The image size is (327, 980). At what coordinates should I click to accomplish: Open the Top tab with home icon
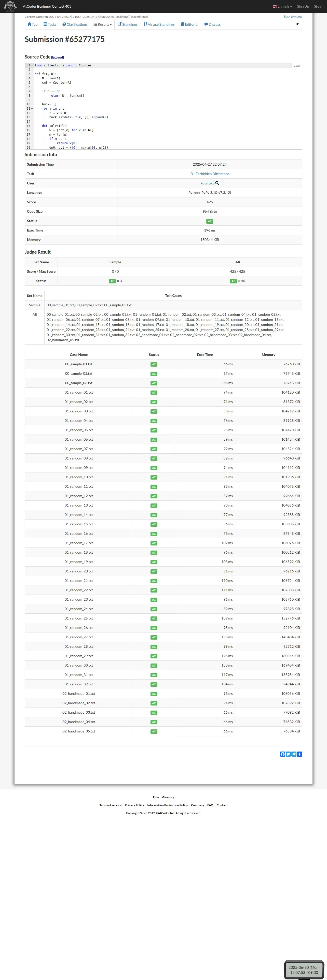(x=32, y=24)
